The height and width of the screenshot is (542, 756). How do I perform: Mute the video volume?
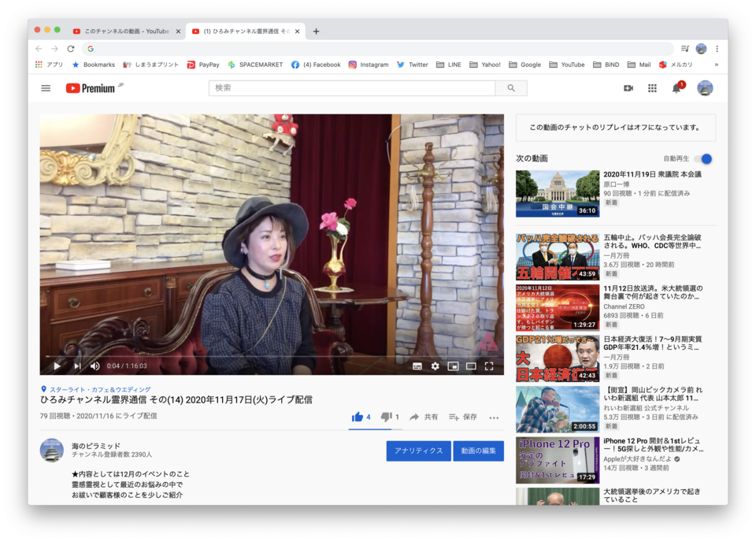point(95,366)
